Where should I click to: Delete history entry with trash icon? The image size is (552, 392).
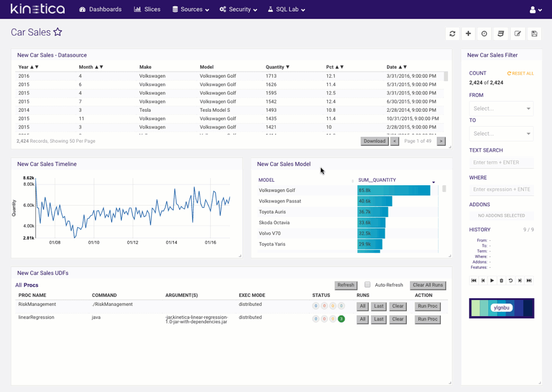[x=501, y=280]
